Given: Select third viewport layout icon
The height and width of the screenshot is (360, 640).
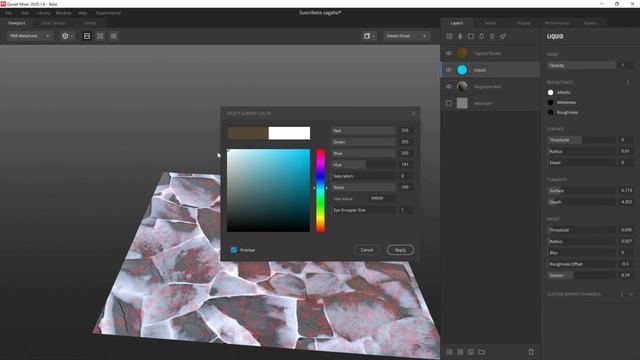Looking at the screenshot, I should click(x=113, y=36).
